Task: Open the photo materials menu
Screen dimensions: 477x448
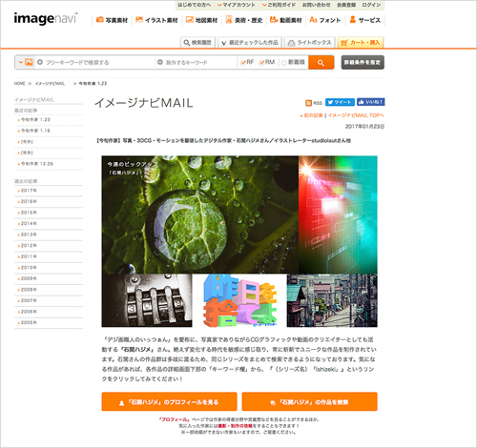Action: pos(112,20)
